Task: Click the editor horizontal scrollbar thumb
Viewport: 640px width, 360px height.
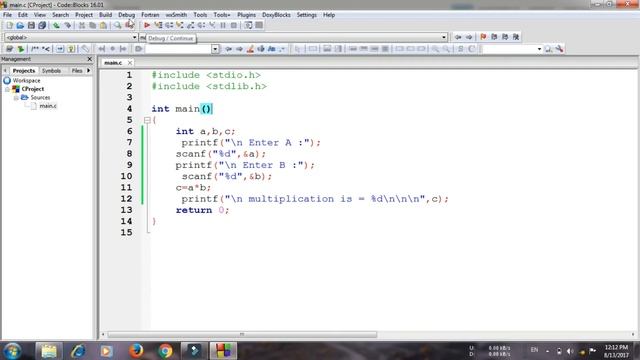Action: pos(242,334)
